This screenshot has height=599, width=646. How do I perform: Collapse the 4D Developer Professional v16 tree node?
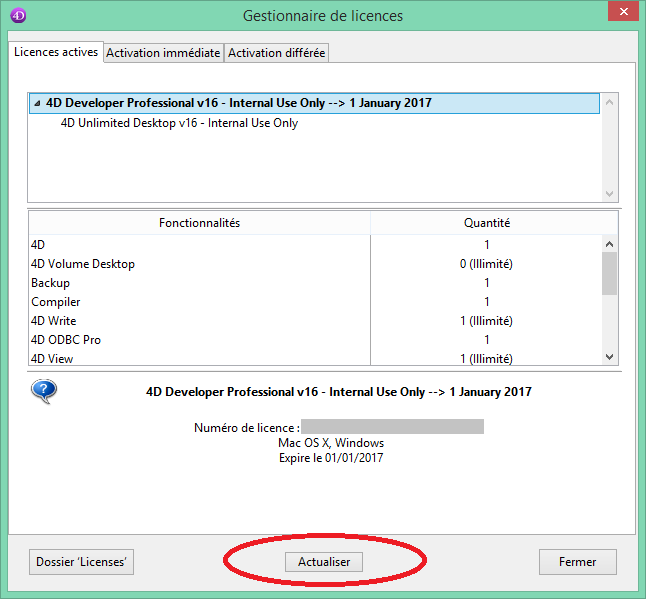point(37,103)
